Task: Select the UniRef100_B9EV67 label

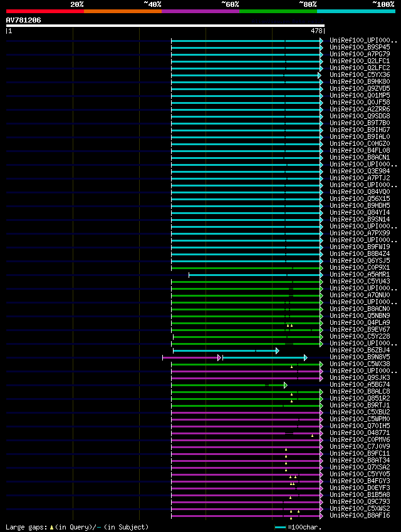Action: tap(360, 329)
